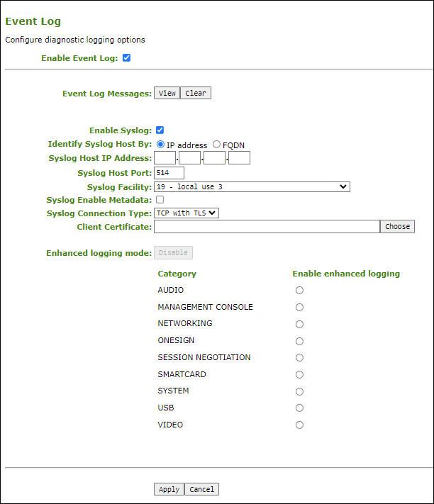434x504 pixels.
Task: Enable enhanced logging for VIDEO
Action: point(300,425)
